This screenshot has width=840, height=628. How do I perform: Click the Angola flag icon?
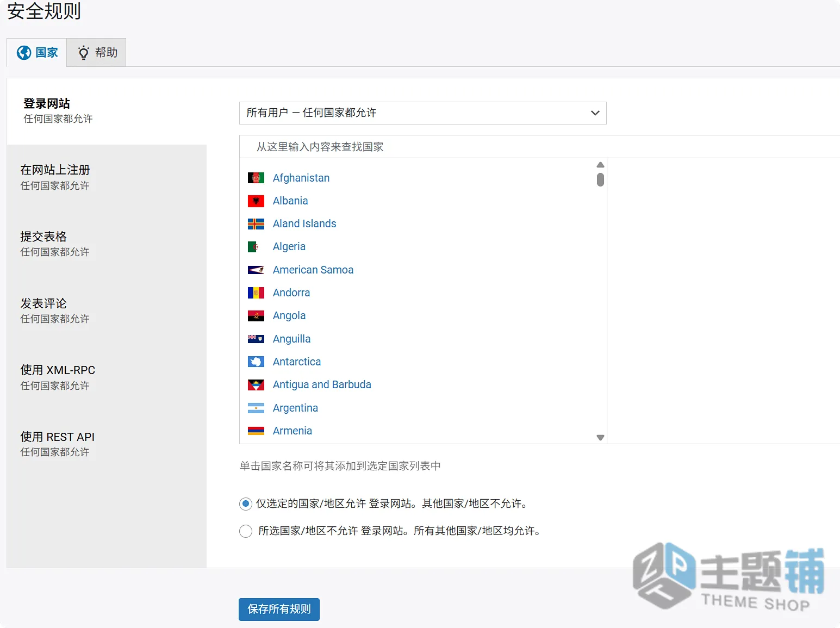[x=256, y=316]
